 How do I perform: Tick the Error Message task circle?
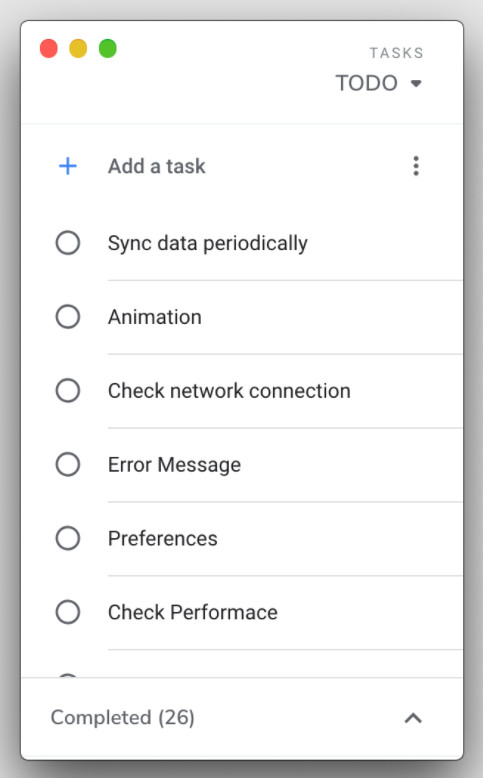(68, 464)
